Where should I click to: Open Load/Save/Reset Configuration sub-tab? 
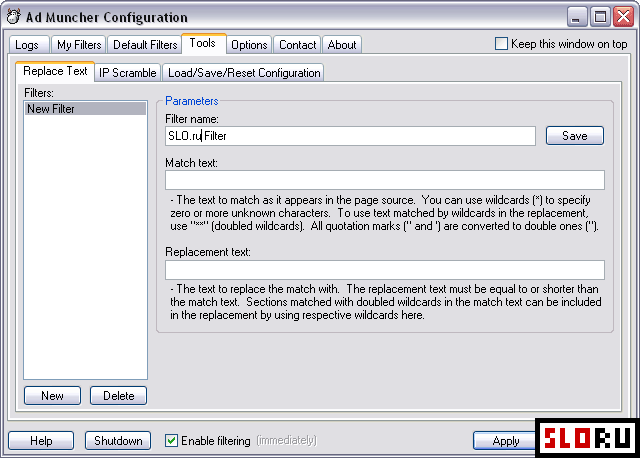pos(244,73)
